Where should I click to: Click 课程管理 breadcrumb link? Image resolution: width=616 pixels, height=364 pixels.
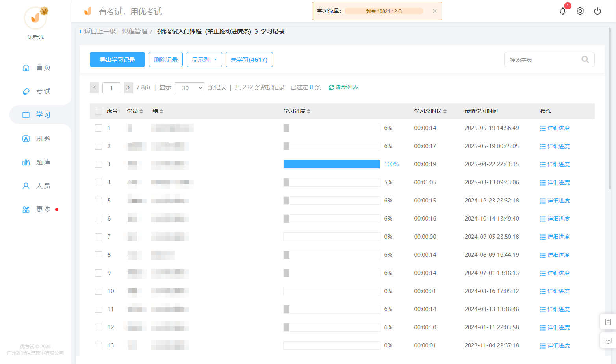click(135, 32)
